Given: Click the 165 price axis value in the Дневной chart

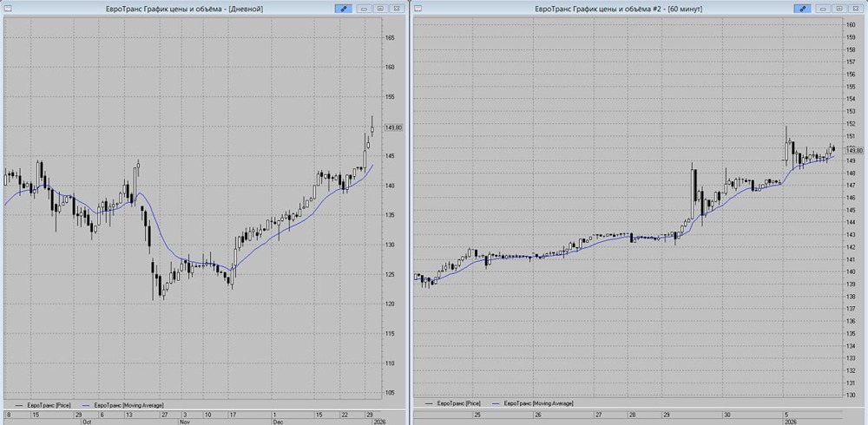Looking at the screenshot, I should (390, 37).
